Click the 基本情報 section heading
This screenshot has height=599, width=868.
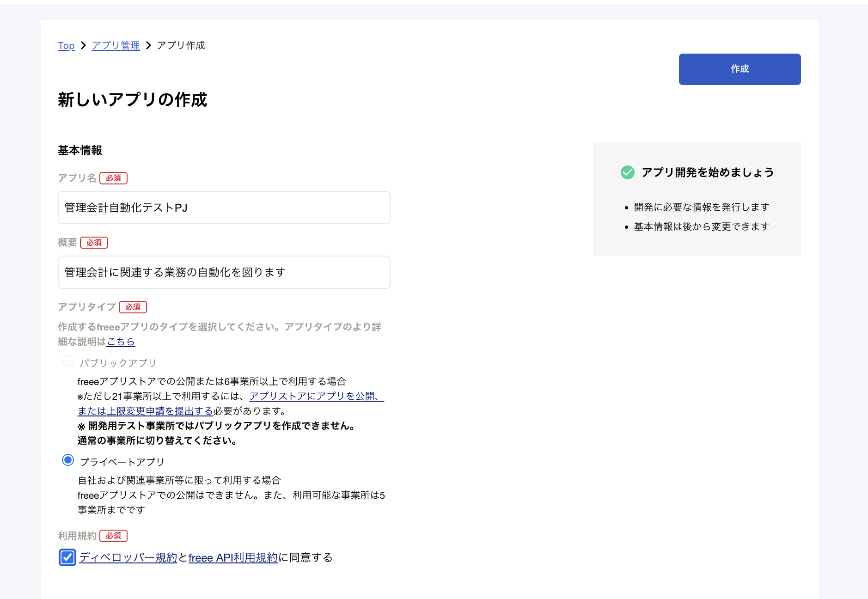coord(79,150)
